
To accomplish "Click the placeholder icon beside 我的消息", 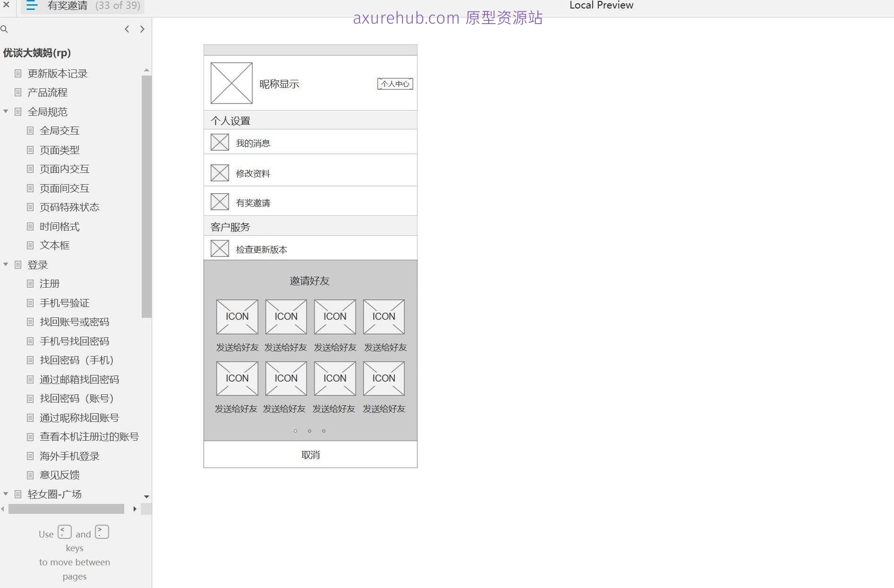I will pyautogui.click(x=220, y=142).
